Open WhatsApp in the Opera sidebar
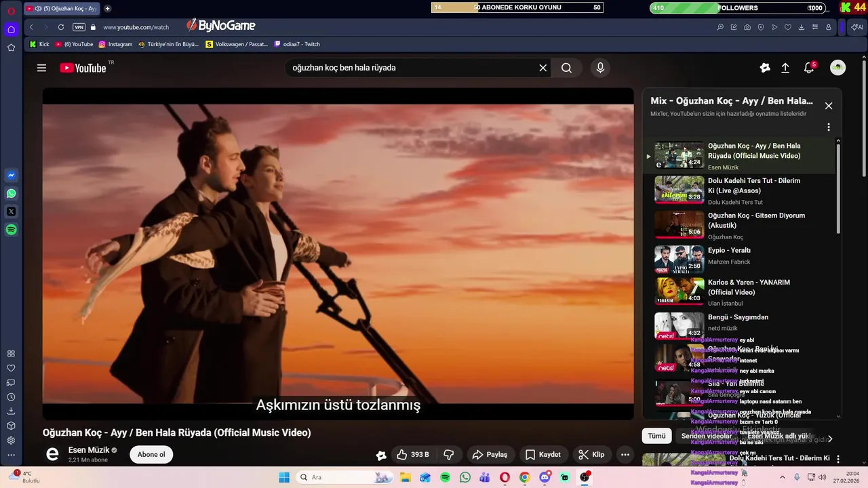This screenshot has height=488, width=868. (11, 194)
